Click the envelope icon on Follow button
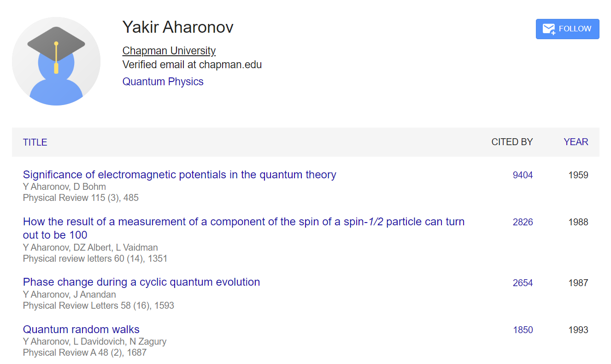 click(x=549, y=29)
